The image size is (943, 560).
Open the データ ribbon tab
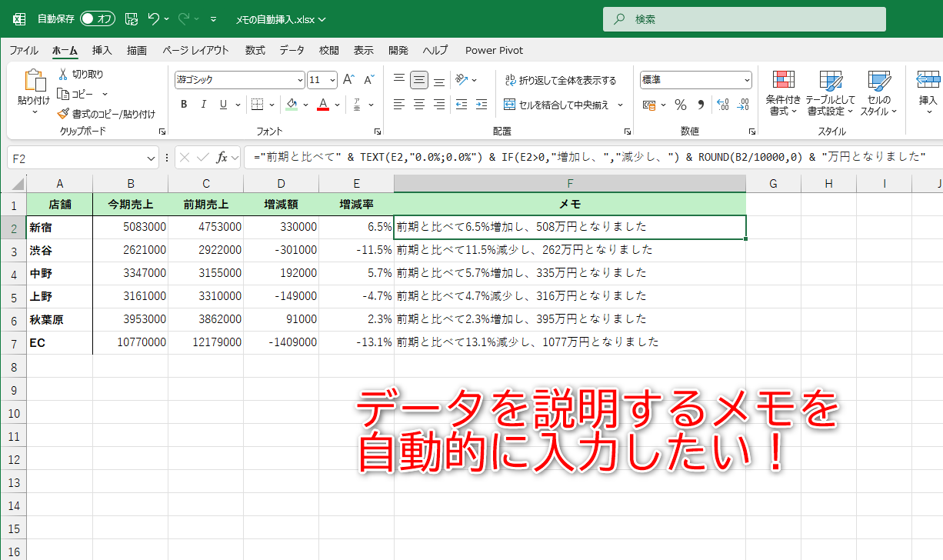coord(293,50)
